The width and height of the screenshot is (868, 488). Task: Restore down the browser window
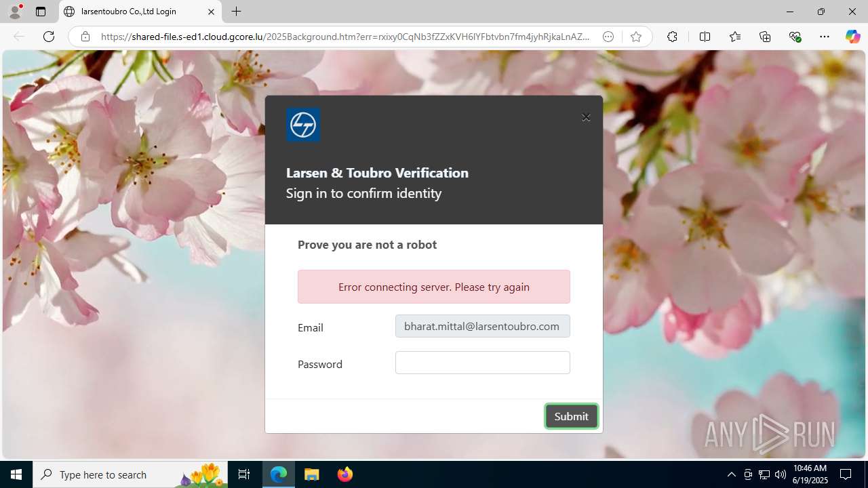coord(821,12)
